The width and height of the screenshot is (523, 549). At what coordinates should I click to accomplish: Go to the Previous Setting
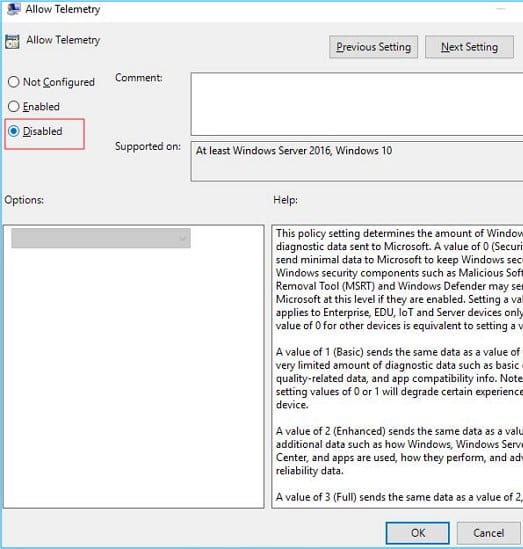[x=373, y=47]
